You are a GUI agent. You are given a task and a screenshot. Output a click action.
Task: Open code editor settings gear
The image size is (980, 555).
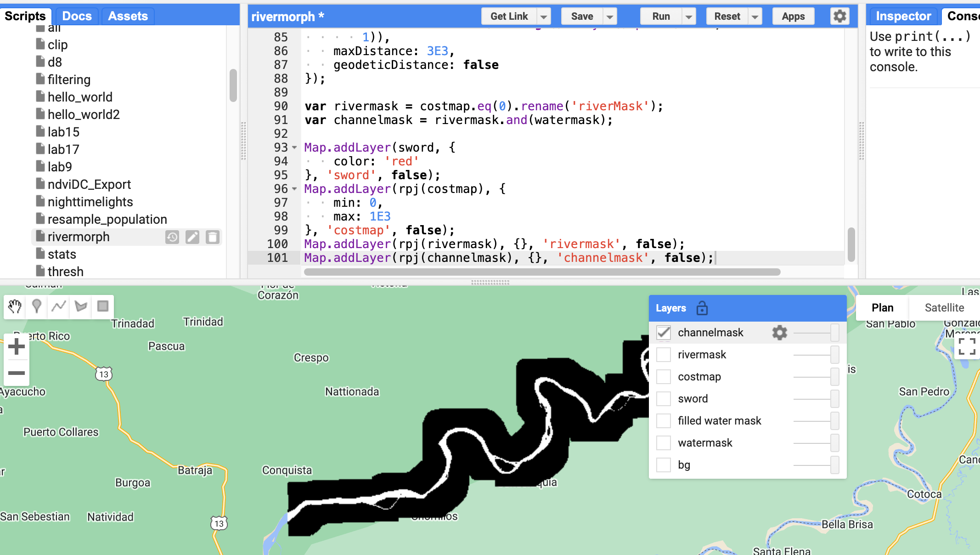(839, 17)
